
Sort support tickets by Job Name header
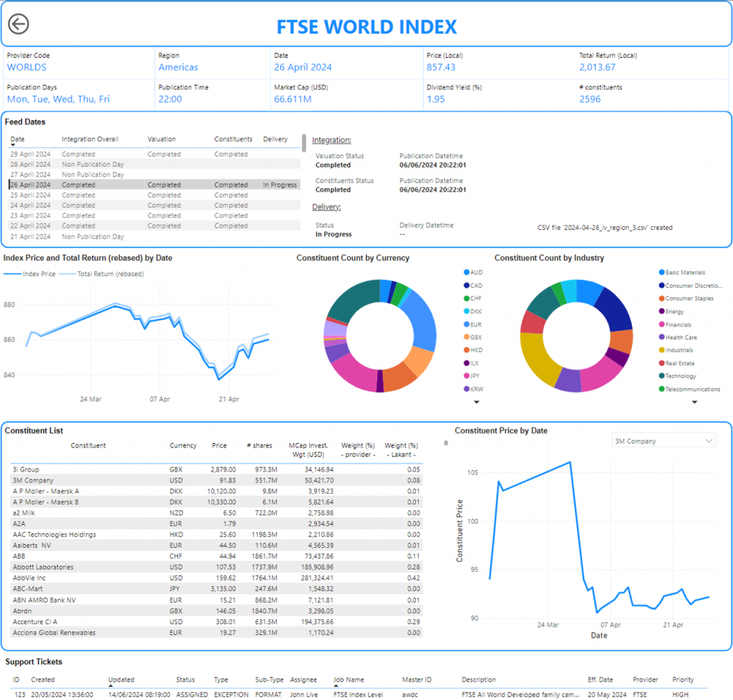[x=349, y=680]
